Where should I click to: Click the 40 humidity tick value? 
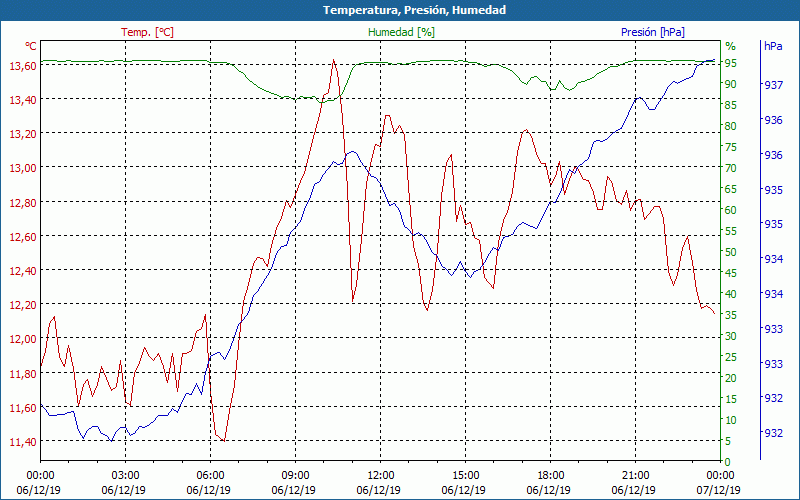(731, 294)
